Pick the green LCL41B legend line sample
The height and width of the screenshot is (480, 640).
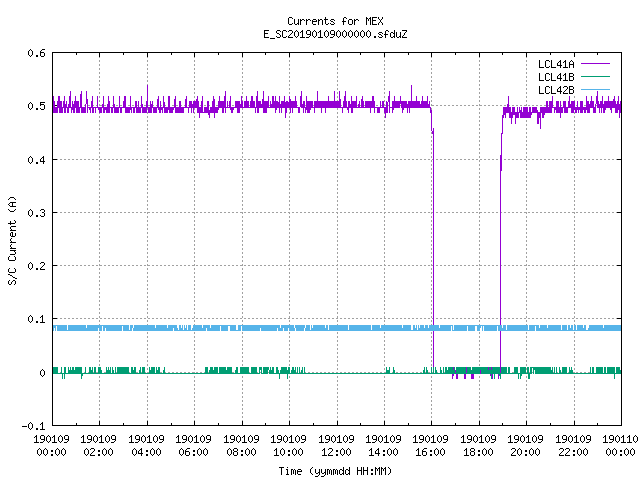tap(595, 77)
